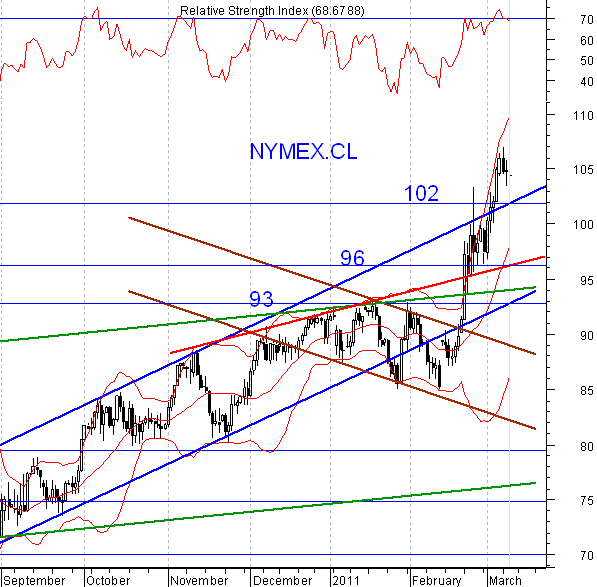This screenshot has width=597, height=587.
Task: Click the 100 value on price axis
Action: click(583, 225)
